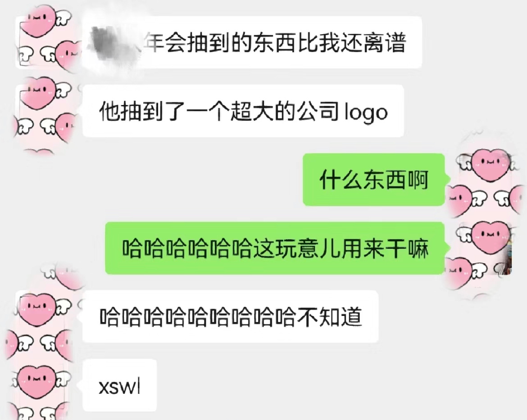This screenshot has width=527, height=420.
Task: Click the word 超大 in the logo message
Action: [252, 111]
